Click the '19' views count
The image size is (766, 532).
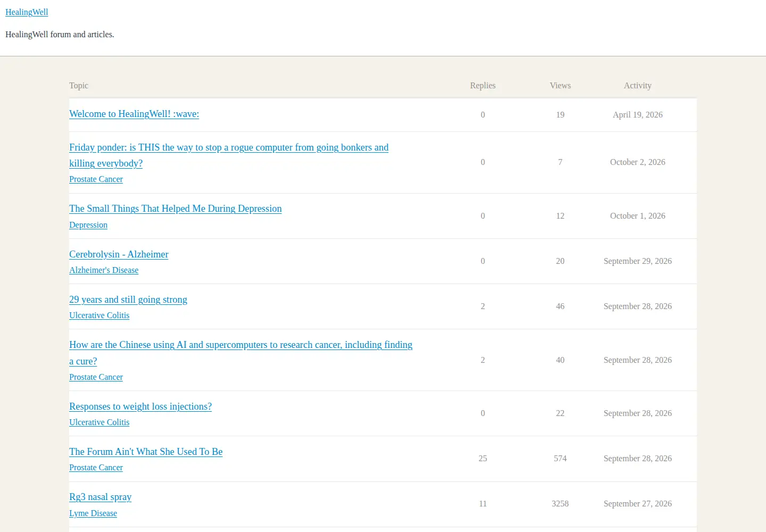560,115
